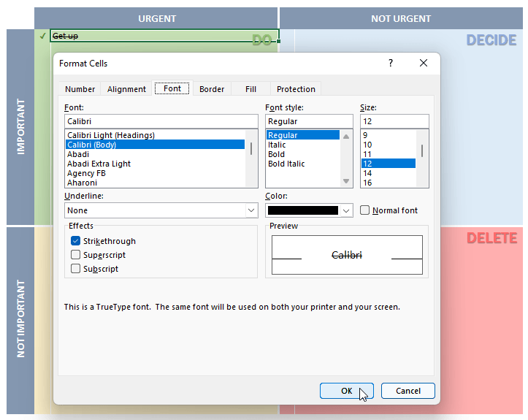Open the Alignment tab
Screen dimensions: 528x420
(126, 89)
